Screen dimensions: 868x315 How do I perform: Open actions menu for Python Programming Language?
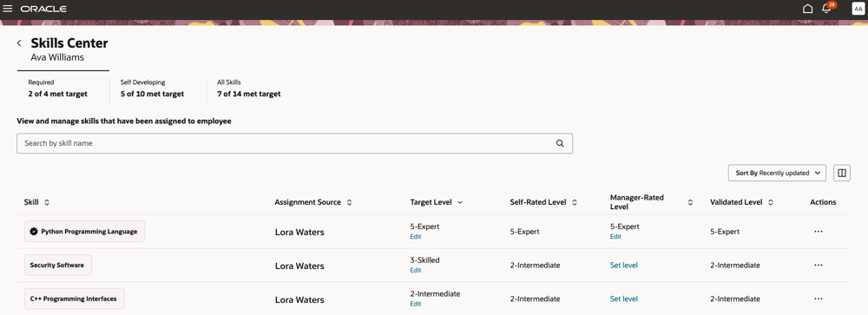pos(819,232)
